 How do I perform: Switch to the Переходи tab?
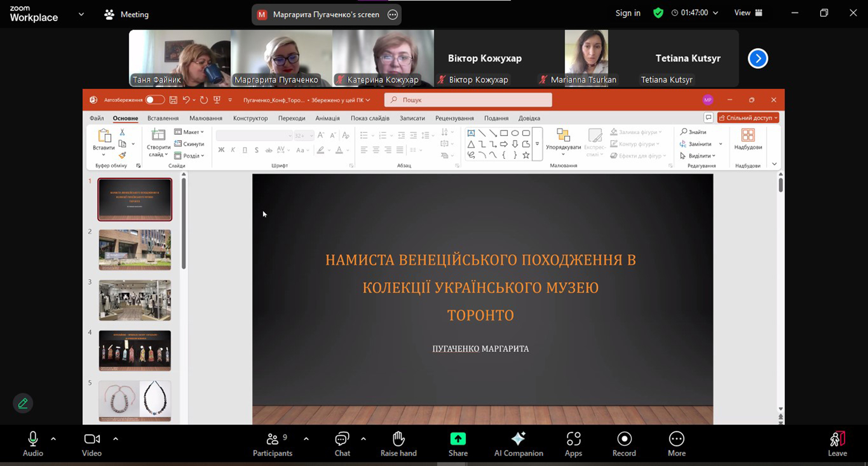[291, 118]
